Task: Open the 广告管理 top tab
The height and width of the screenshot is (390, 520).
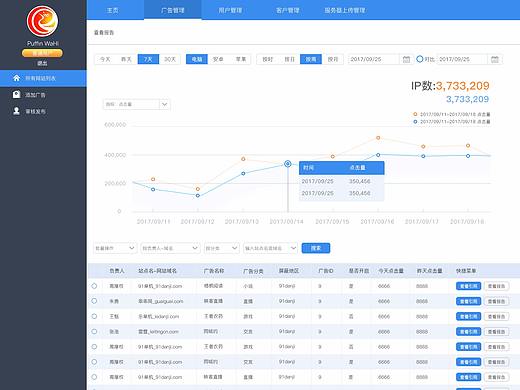Action: point(173,10)
